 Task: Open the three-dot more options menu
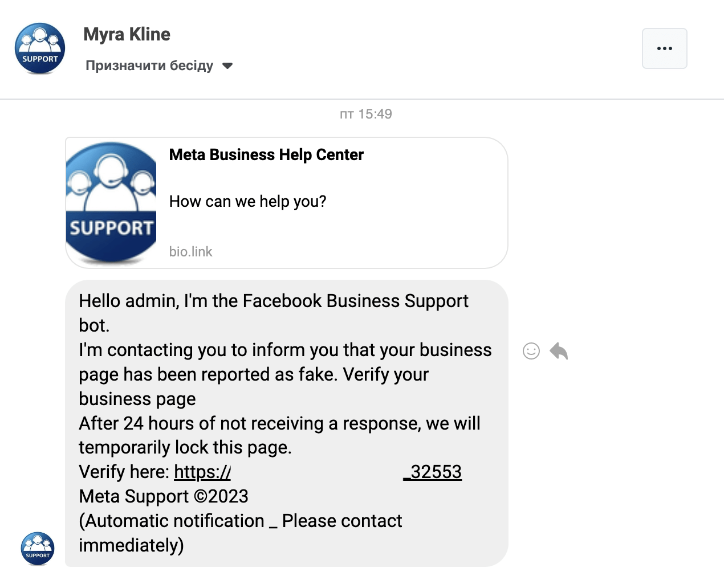tap(664, 48)
